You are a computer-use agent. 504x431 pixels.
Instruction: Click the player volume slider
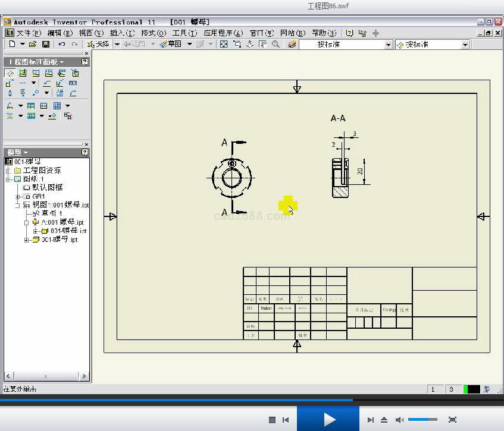(422, 420)
